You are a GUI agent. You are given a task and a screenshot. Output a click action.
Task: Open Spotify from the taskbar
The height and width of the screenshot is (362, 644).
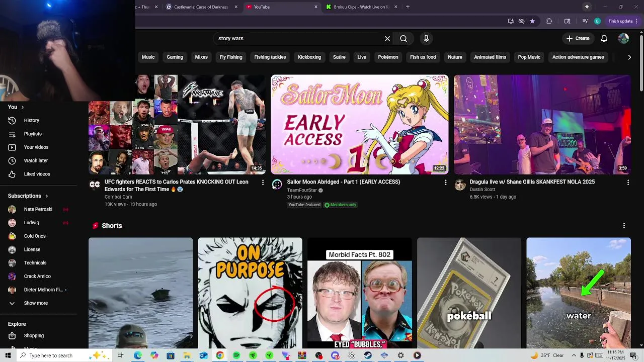(236, 355)
